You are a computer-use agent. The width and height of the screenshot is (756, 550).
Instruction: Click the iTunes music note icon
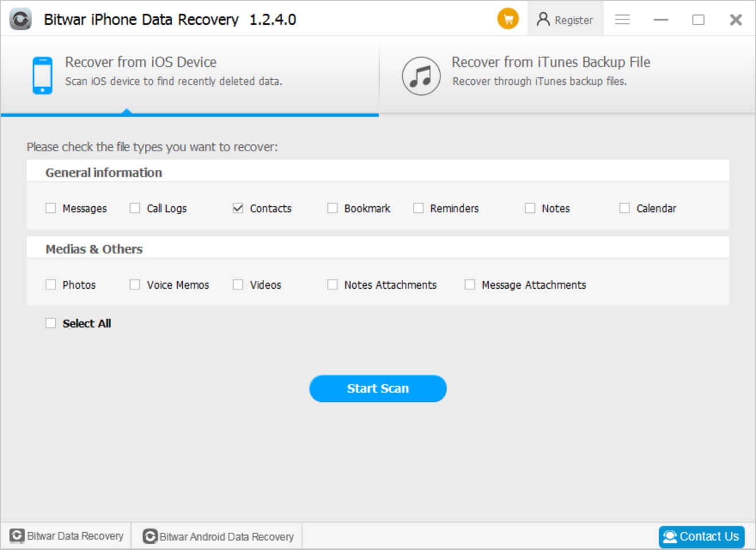[x=421, y=76]
